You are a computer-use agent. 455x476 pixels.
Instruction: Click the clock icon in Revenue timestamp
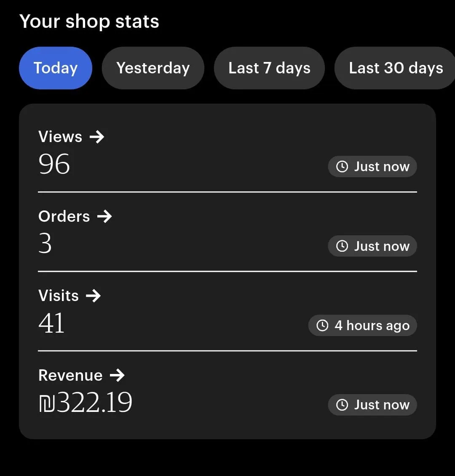pyautogui.click(x=342, y=405)
